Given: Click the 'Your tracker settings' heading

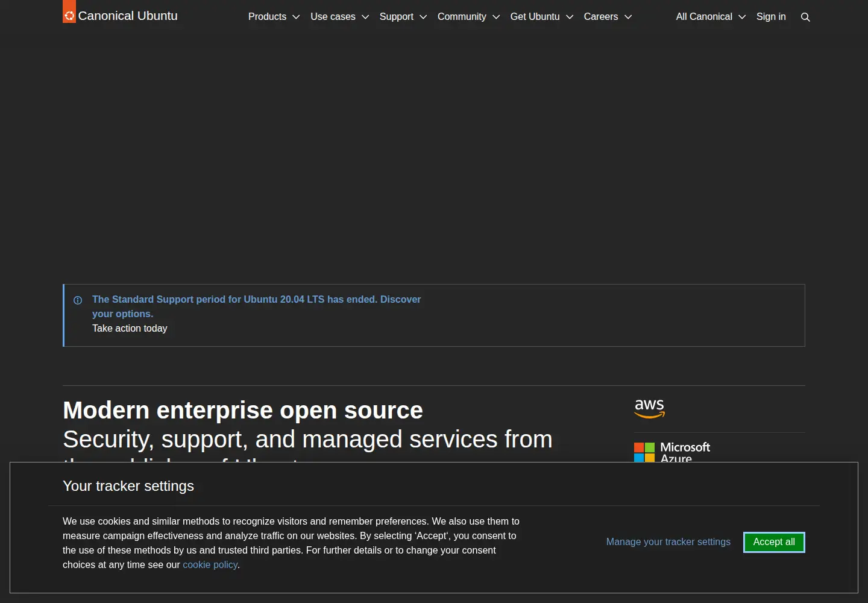Looking at the screenshot, I should tap(128, 486).
